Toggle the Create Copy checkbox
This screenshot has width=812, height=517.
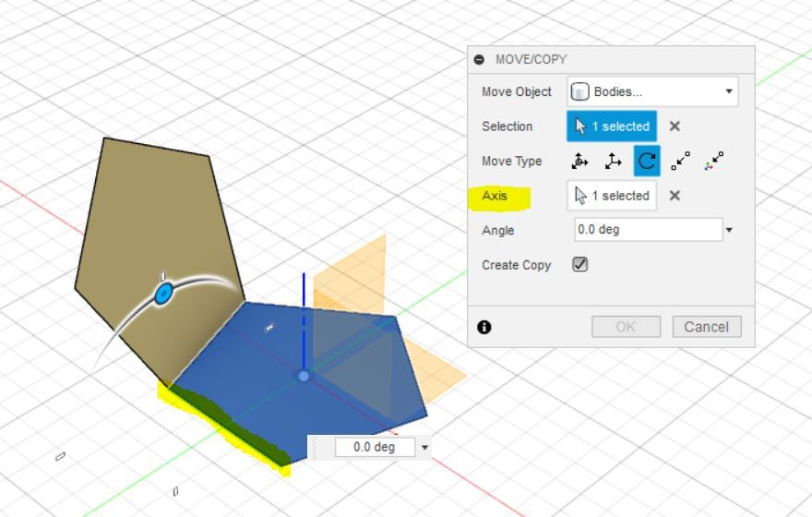pos(580,265)
